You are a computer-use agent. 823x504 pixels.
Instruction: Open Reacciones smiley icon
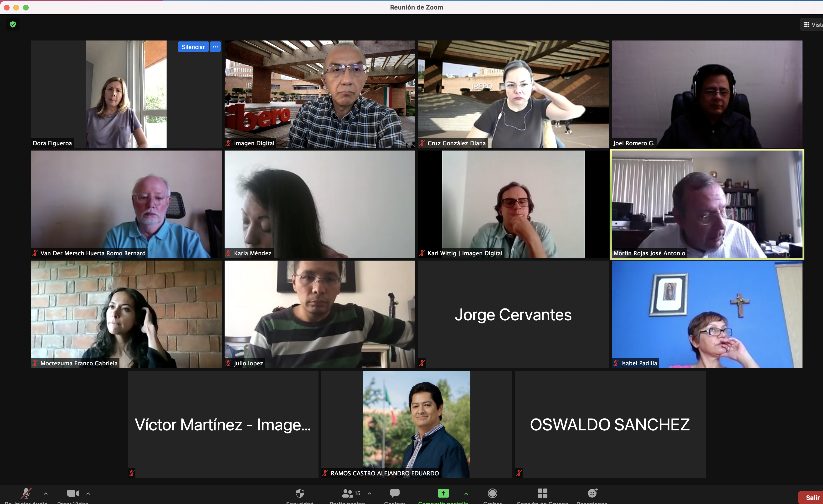592,493
